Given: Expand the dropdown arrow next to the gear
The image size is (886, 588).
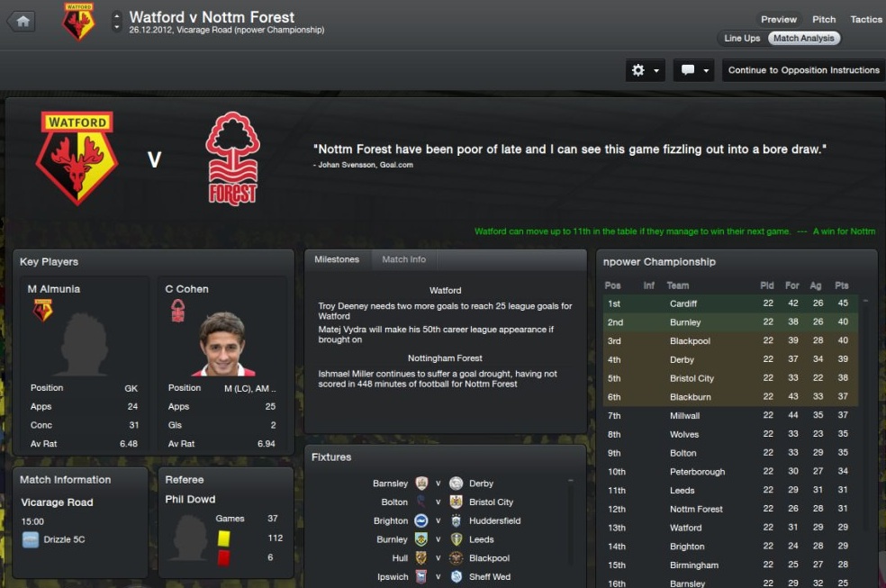Looking at the screenshot, I should pos(656,71).
